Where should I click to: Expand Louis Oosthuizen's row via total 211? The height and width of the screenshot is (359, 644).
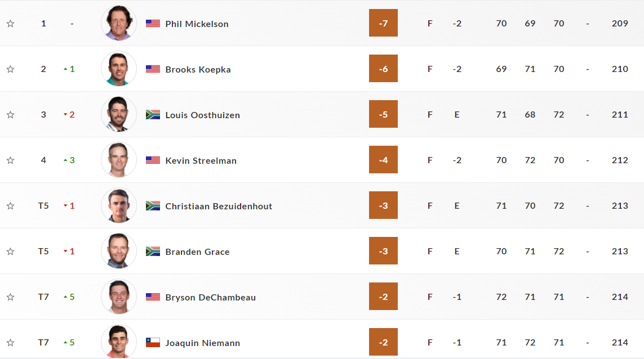[x=620, y=115]
